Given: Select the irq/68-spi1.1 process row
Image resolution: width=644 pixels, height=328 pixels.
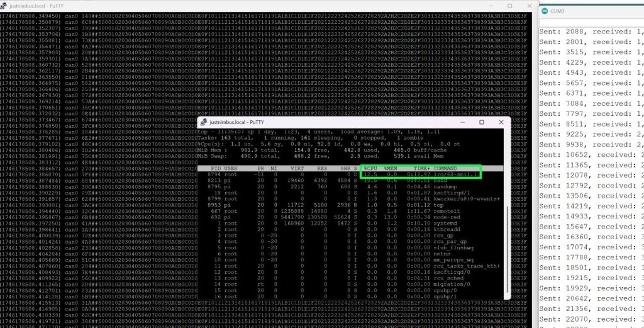Looking at the screenshot, I should (352, 174).
